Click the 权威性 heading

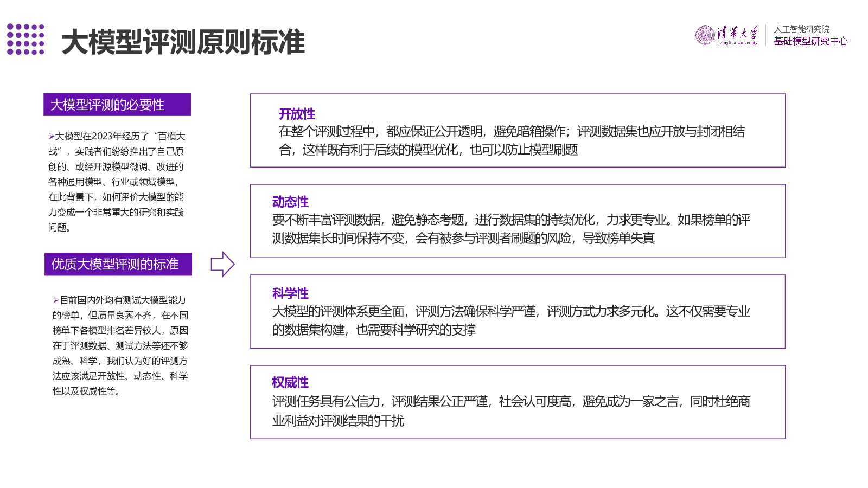click(290, 382)
